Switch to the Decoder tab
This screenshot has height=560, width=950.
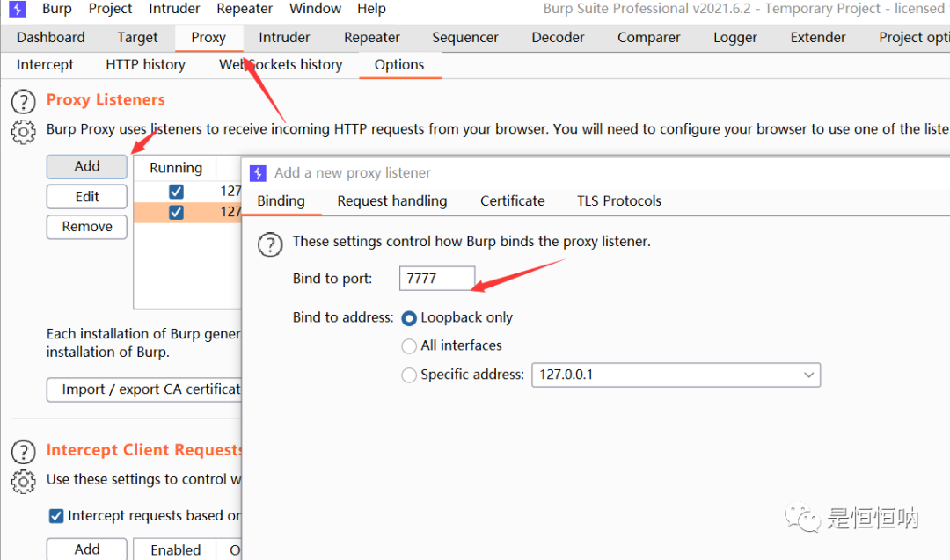558,38
